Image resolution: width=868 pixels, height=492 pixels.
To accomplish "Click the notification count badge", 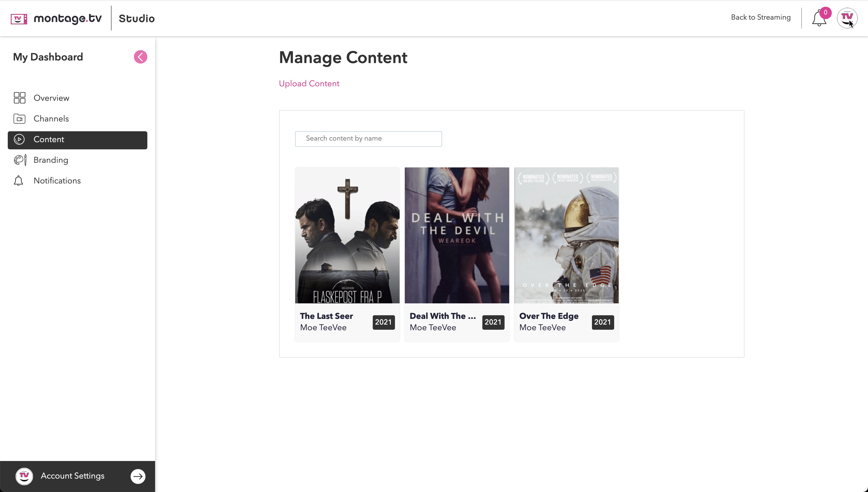I will (x=825, y=12).
